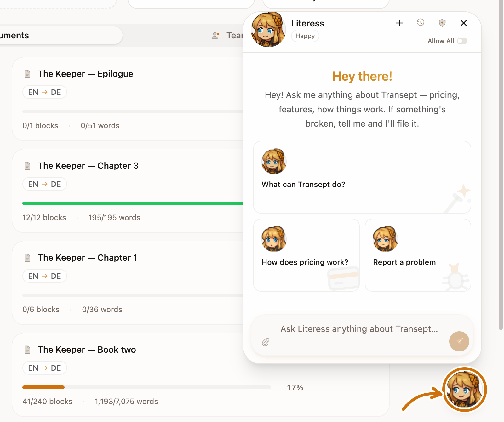Toggle the Allow All switch
Image resolution: width=504 pixels, height=422 pixels.
click(x=462, y=41)
